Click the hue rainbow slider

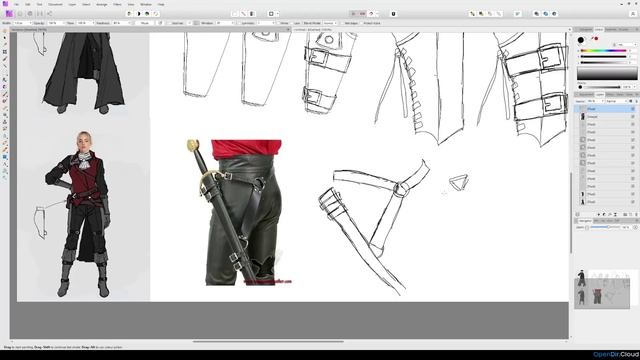point(603,51)
